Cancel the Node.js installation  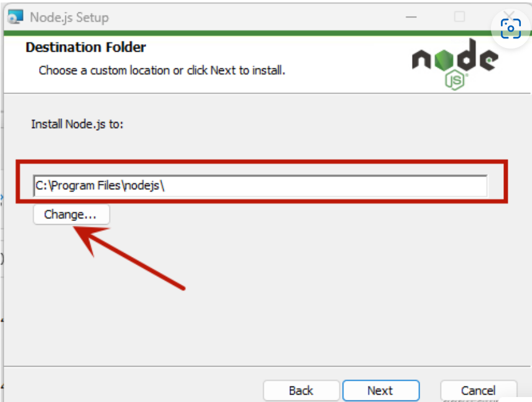tap(478, 390)
